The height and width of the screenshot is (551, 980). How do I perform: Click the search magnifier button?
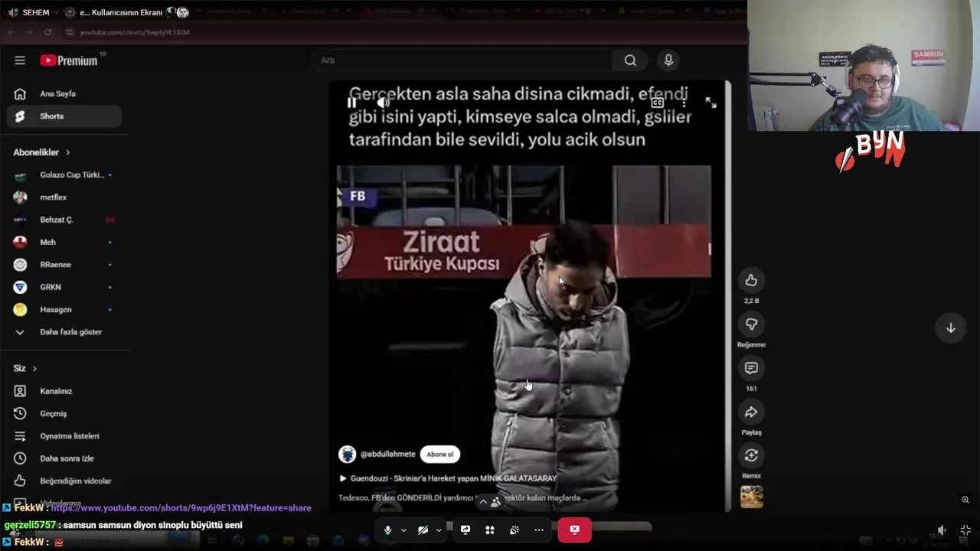pos(630,60)
